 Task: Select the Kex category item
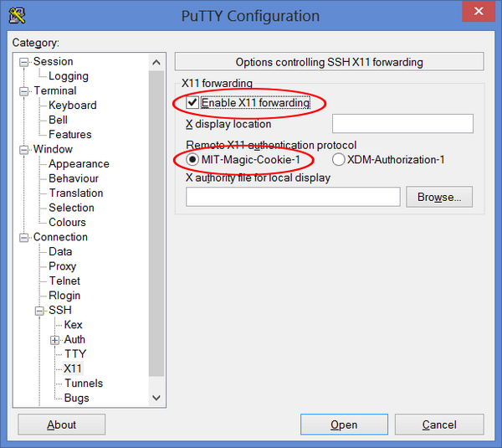(74, 325)
